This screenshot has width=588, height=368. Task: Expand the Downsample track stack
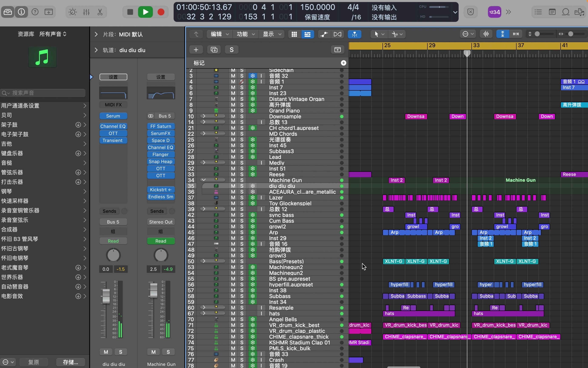[204, 116]
